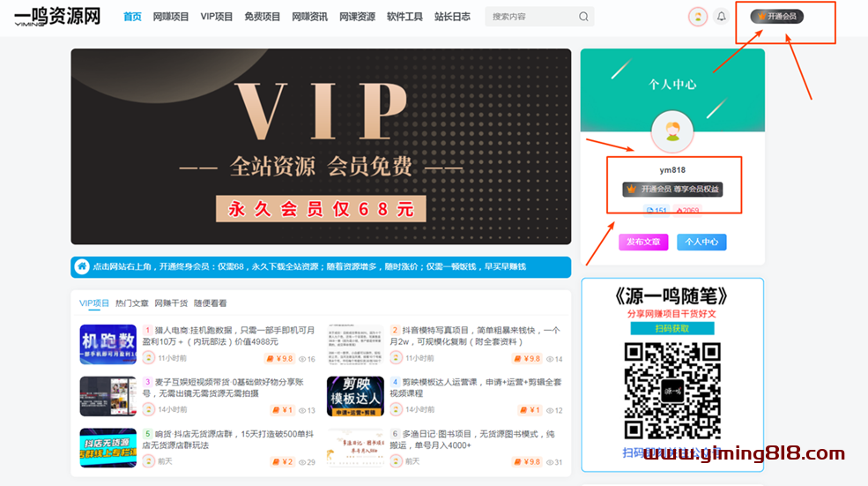Open the 剪映模板达人 article thumbnail
868x486 pixels.
(x=355, y=396)
